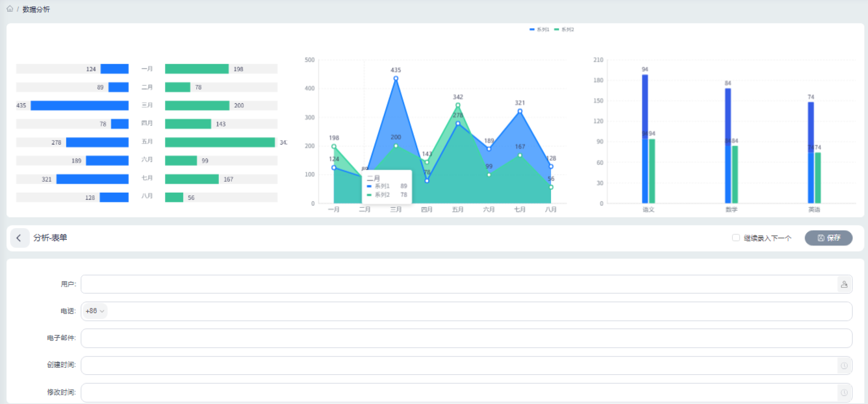Click the home icon in breadcrumb

[10, 9]
